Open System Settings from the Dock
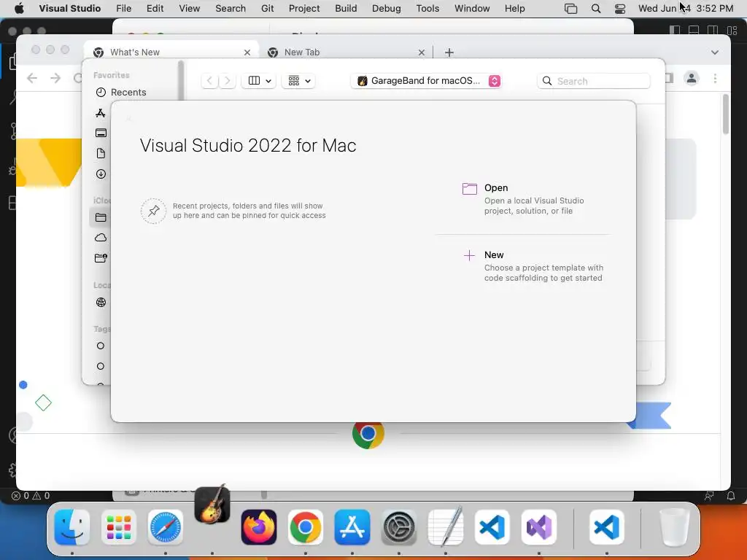 tap(399, 527)
